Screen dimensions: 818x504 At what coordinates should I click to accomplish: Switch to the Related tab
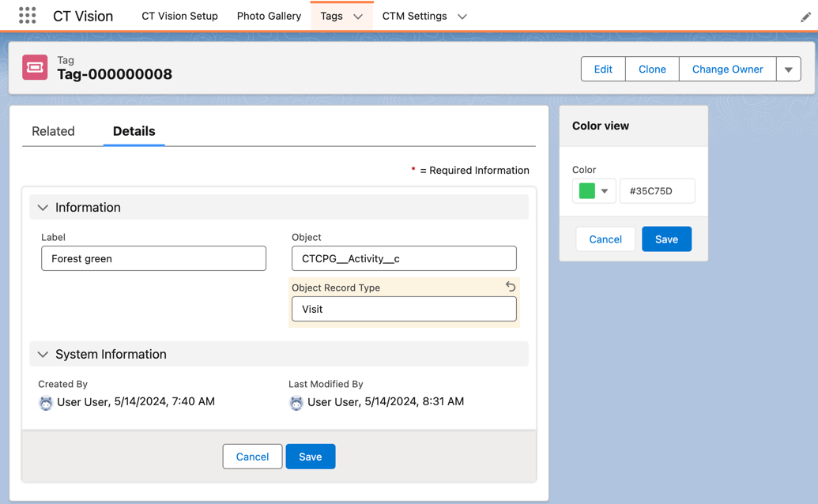click(53, 131)
